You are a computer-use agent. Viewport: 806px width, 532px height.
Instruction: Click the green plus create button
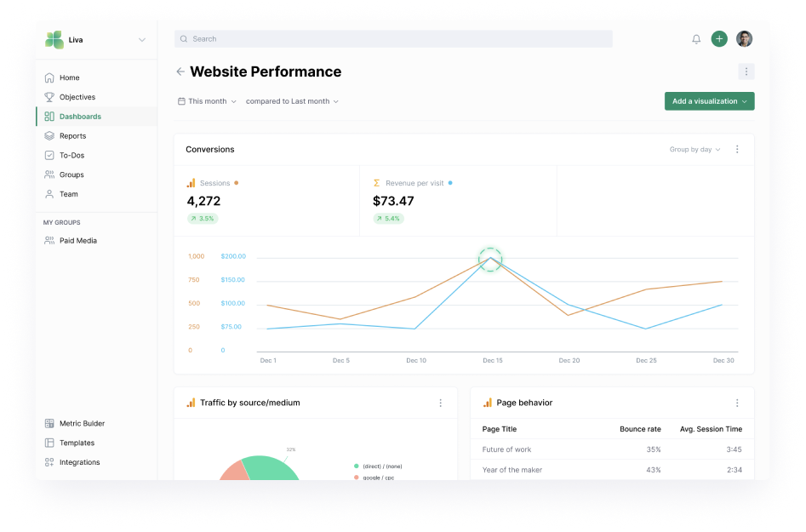719,39
